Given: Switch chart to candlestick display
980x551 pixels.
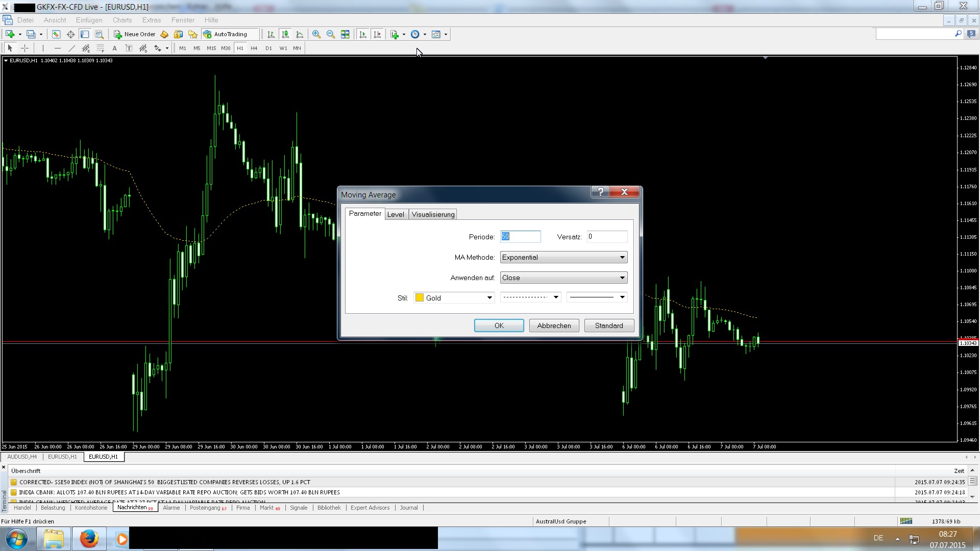Looking at the screenshot, I should click(x=285, y=34).
